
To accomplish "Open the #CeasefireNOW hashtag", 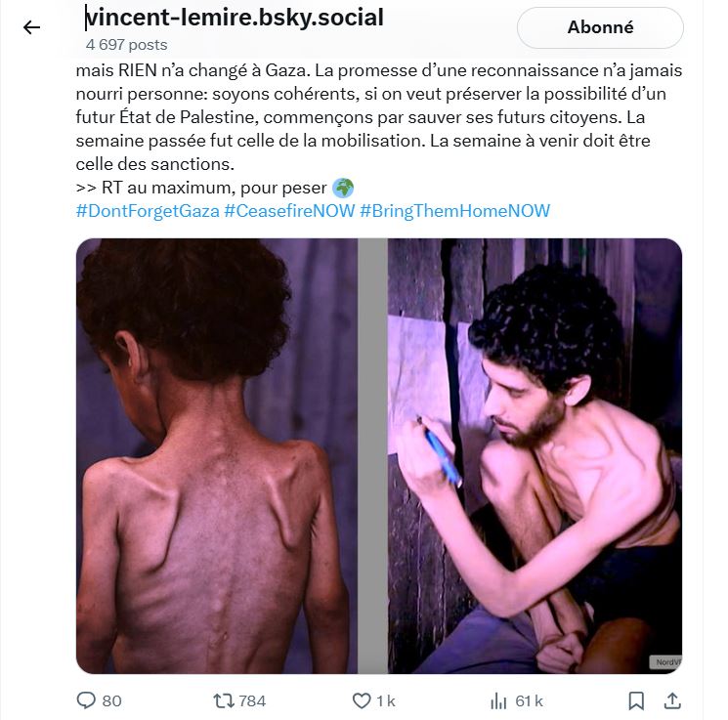I will coord(289,211).
